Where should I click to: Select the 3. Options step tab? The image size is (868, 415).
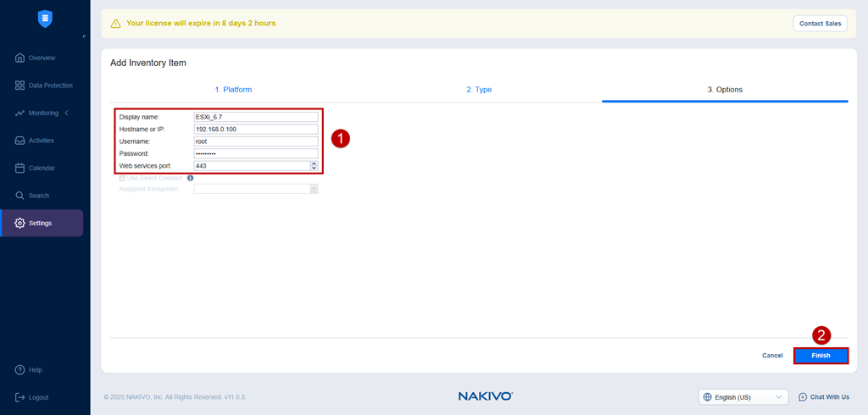(x=726, y=89)
